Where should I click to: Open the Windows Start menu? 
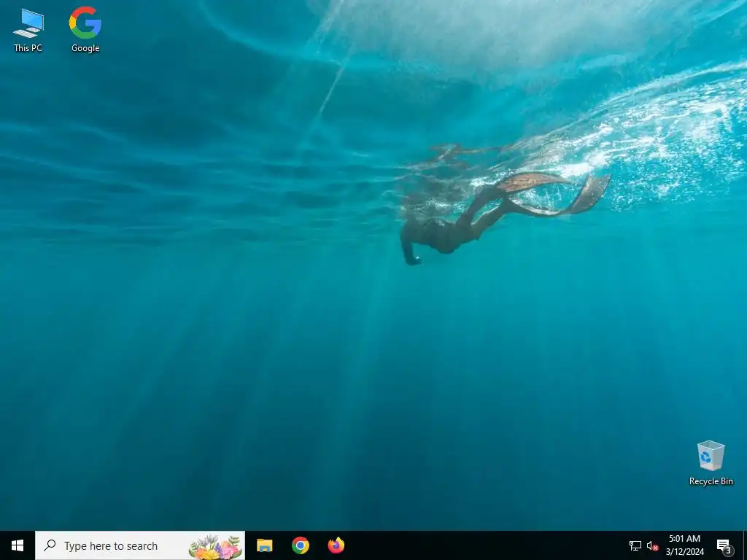[18, 545]
